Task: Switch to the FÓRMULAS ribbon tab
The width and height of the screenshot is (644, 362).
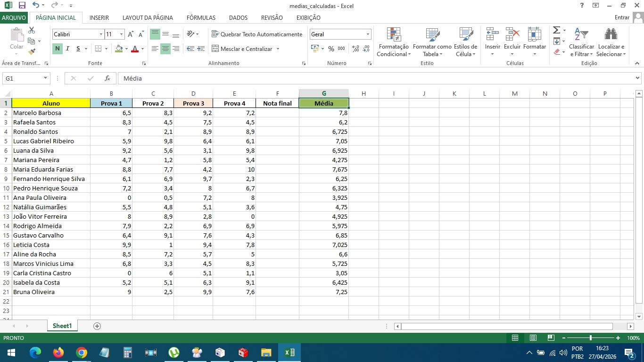Action: [x=201, y=17]
